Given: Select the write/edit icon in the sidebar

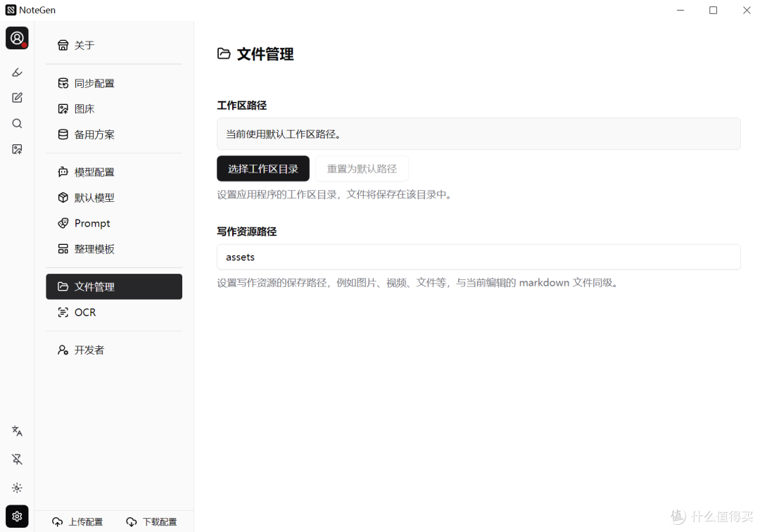Looking at the screenshot, I should point(17,97).
